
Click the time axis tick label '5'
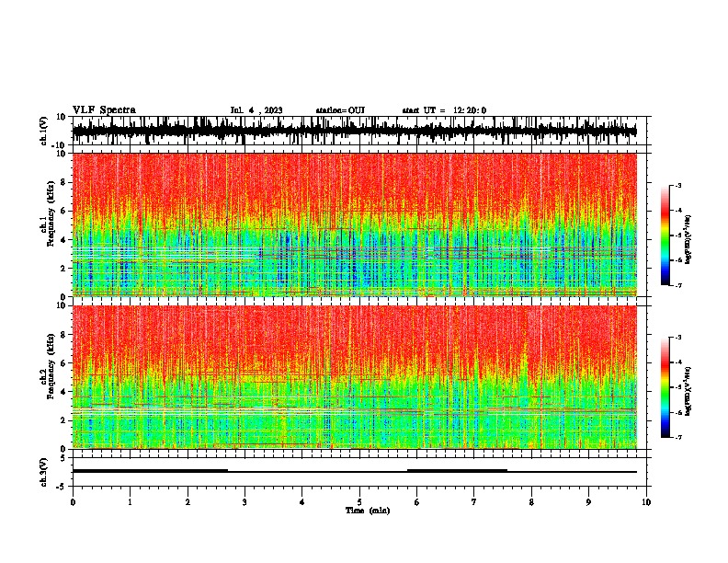359,502
